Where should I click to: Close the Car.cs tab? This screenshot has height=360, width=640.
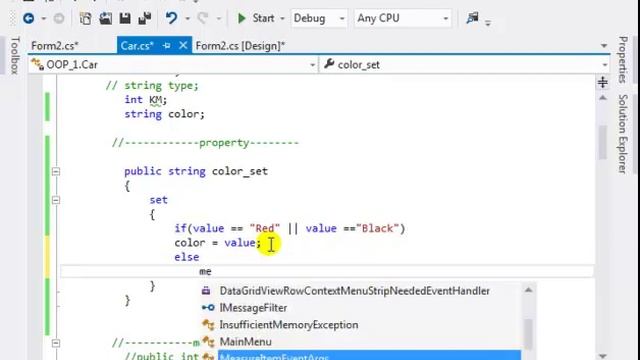(183, 45)
